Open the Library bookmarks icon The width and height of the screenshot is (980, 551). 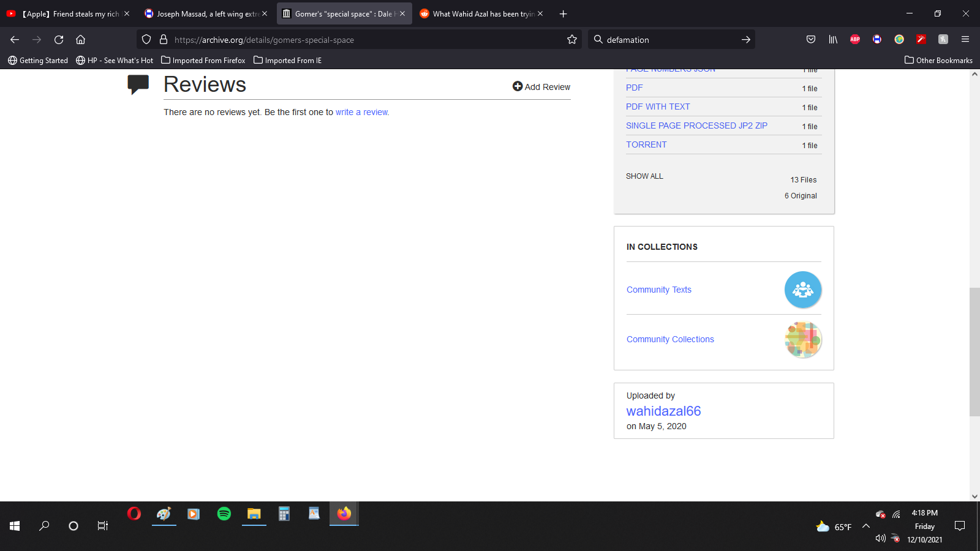(x=833, y=40)
